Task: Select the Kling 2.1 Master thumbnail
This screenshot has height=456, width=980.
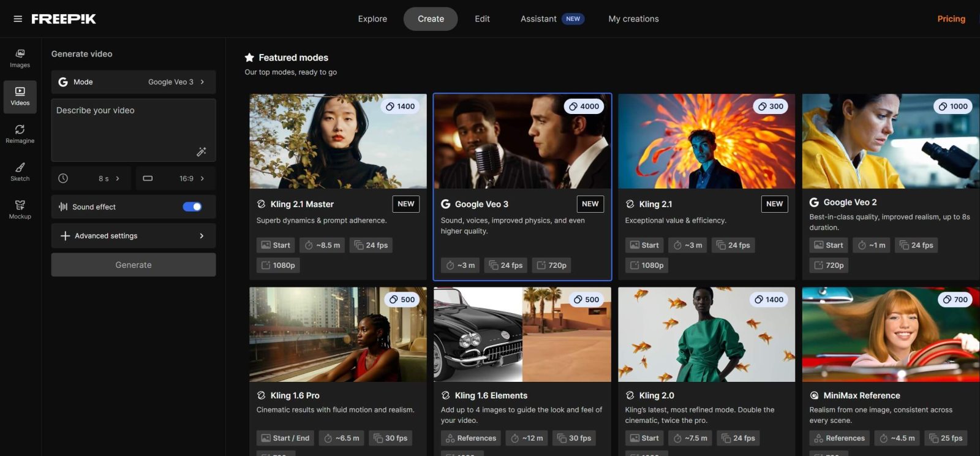Action: 337,141
